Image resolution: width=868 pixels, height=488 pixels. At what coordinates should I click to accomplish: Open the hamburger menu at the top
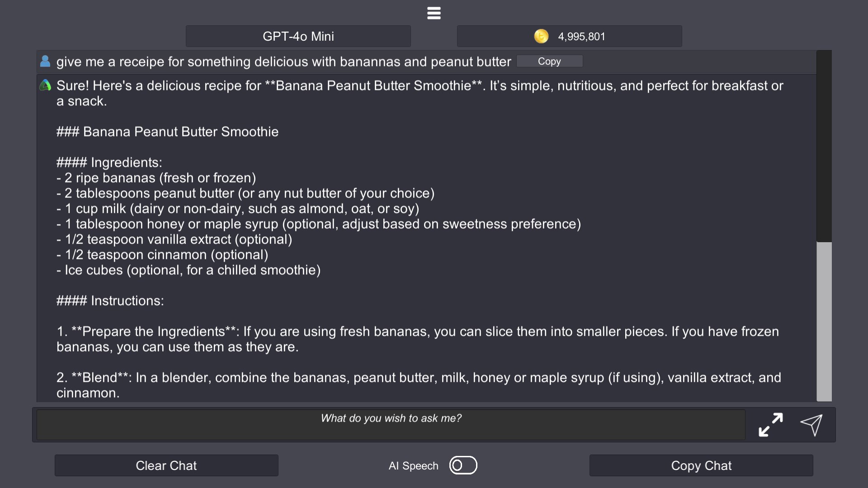434,13
